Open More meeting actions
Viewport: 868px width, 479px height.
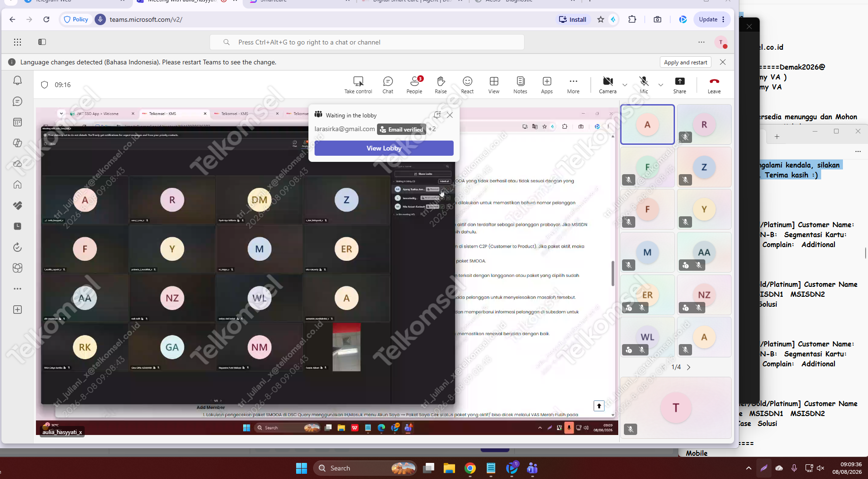(573, 85)
